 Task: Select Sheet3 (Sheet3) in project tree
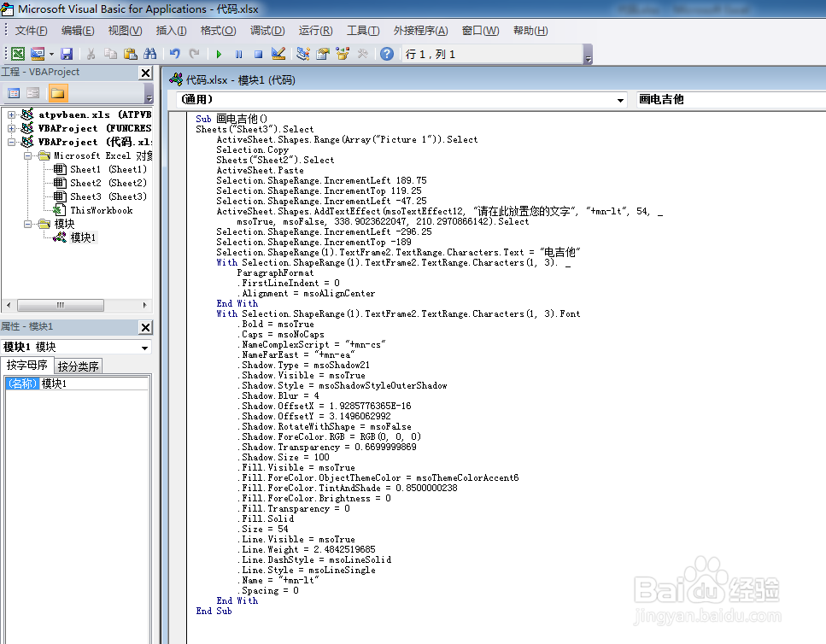[108, 196]
